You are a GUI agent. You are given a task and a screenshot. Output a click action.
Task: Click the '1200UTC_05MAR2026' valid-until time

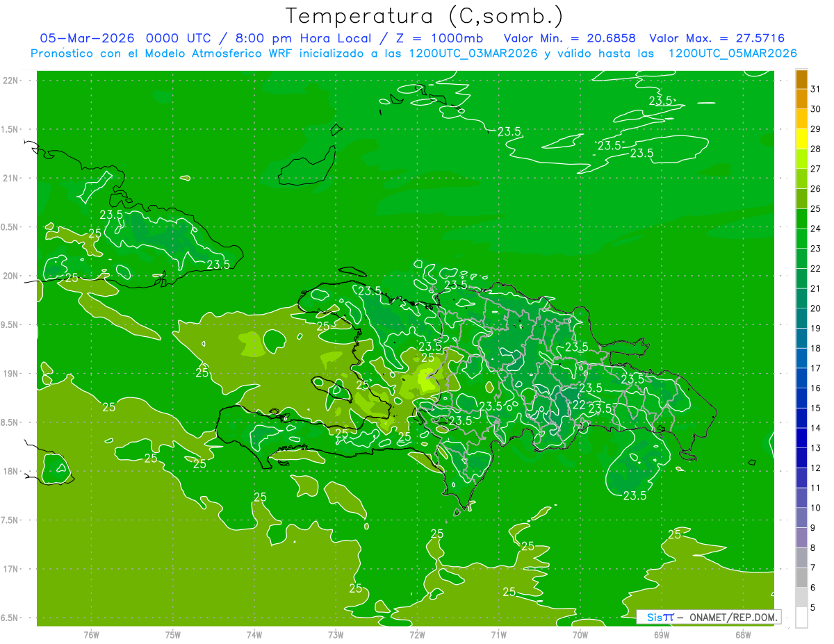pyautogui.click(x=733, y=53)
